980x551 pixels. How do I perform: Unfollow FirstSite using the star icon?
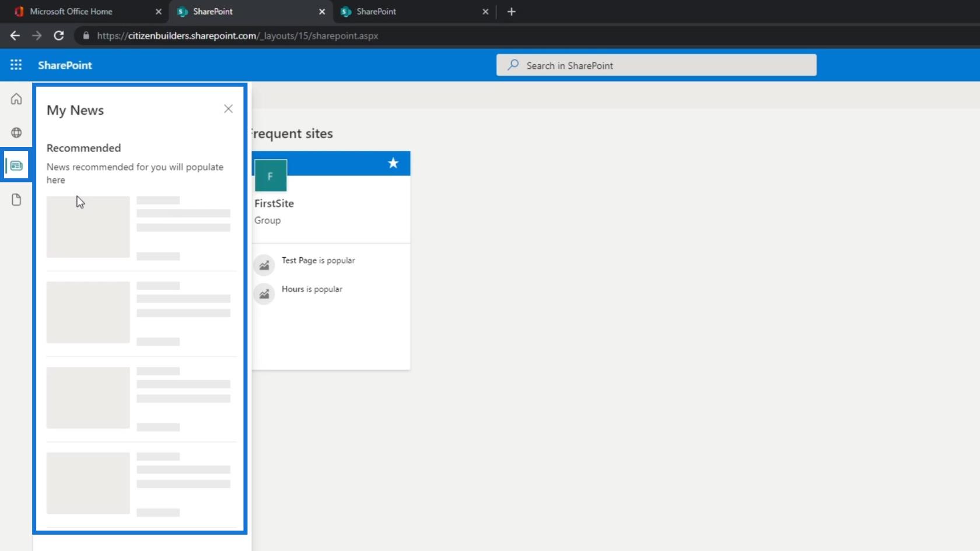coord(393,163)
